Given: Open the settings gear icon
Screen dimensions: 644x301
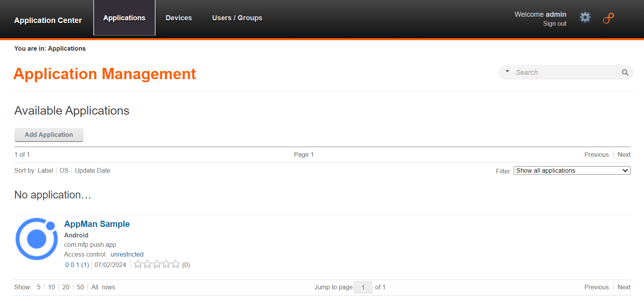Looking at the screenshot, I should (585, 18).
